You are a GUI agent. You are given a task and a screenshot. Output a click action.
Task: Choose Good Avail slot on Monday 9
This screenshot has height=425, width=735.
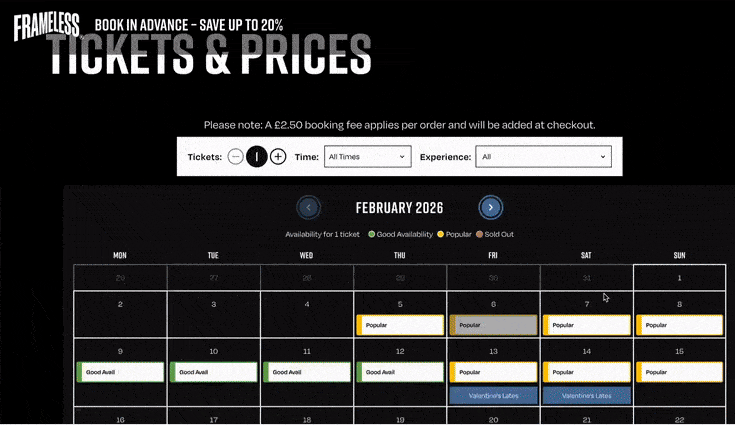coord(120,372)
